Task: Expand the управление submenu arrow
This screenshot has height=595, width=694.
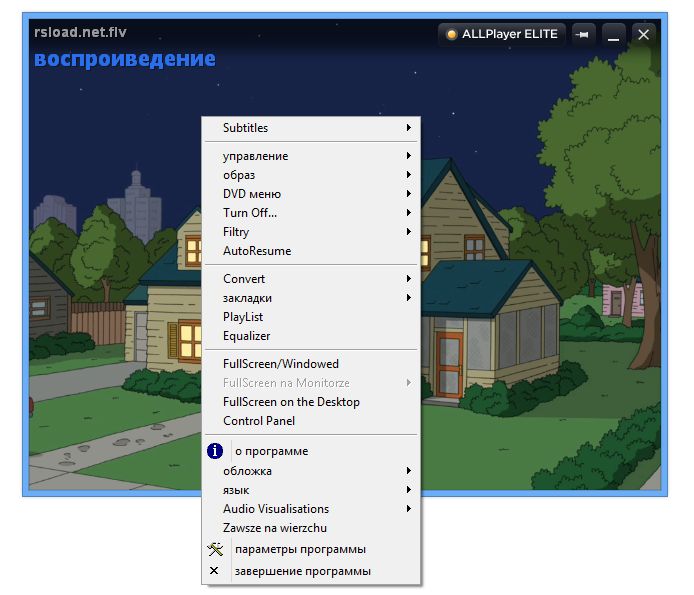Action: (x=409, y=155)
